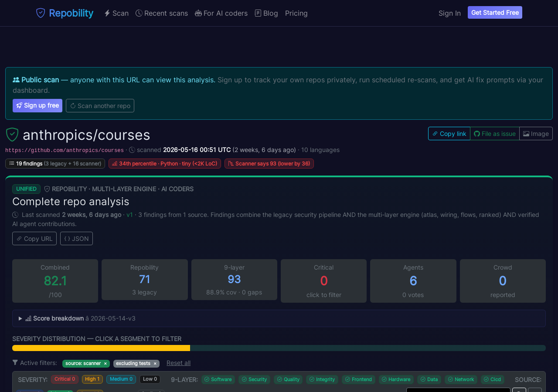
Task: Toggle the High 1 severity filter
Action: coord(92,379)
